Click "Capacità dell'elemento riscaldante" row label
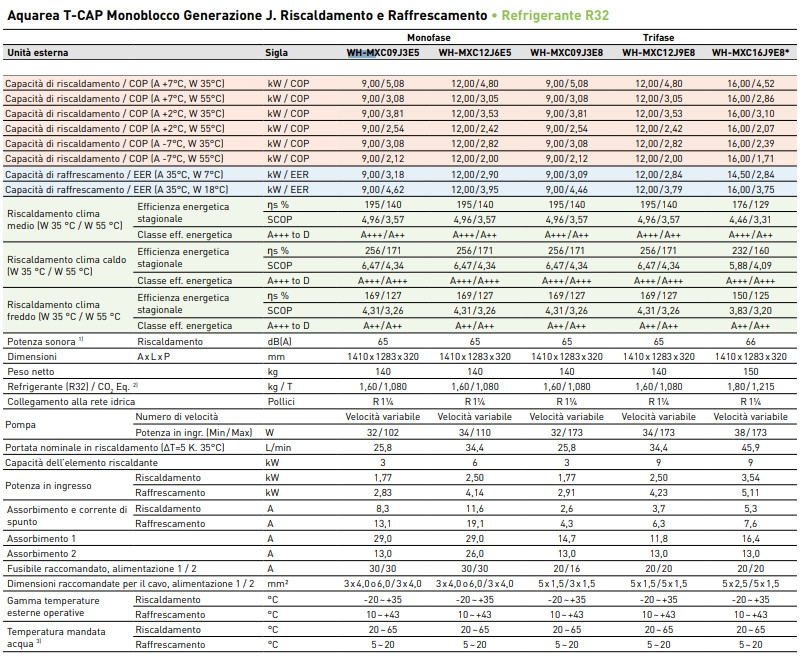806x656 pixels. pos(82,463)
